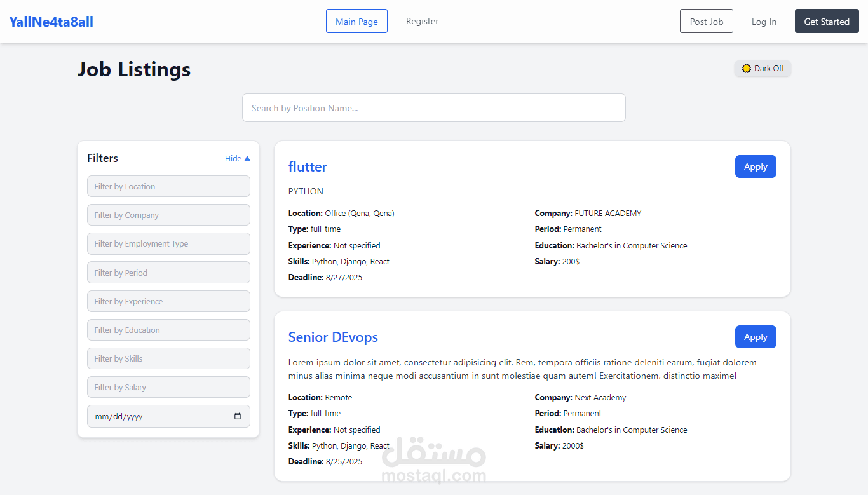The image size is (868, 495).
Task: Apply to the Senior DEvops job
Action: 756,337
